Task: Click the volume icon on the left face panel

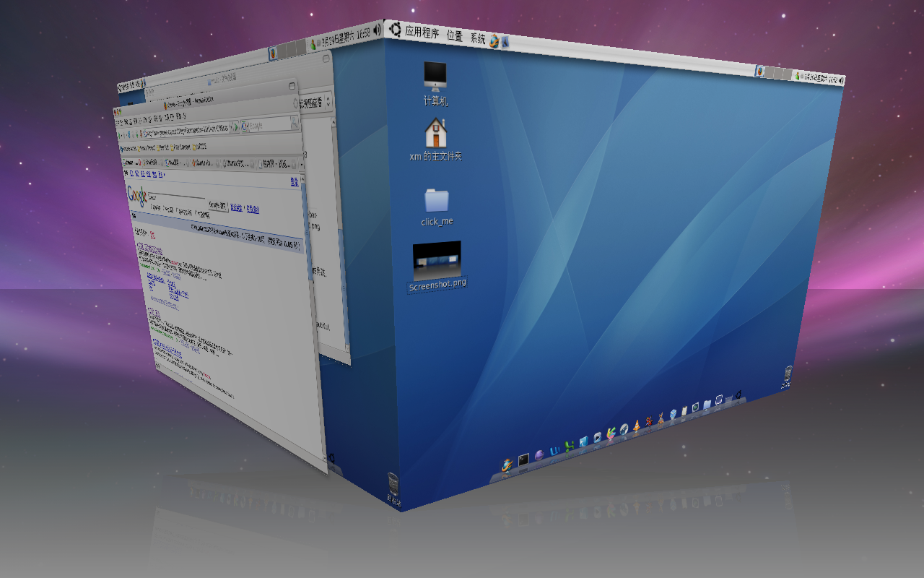Action: coord(377,30)
